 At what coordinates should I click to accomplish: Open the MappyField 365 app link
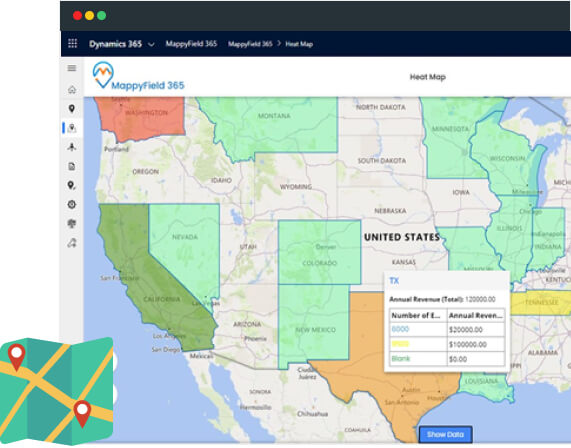click(191, 44)
